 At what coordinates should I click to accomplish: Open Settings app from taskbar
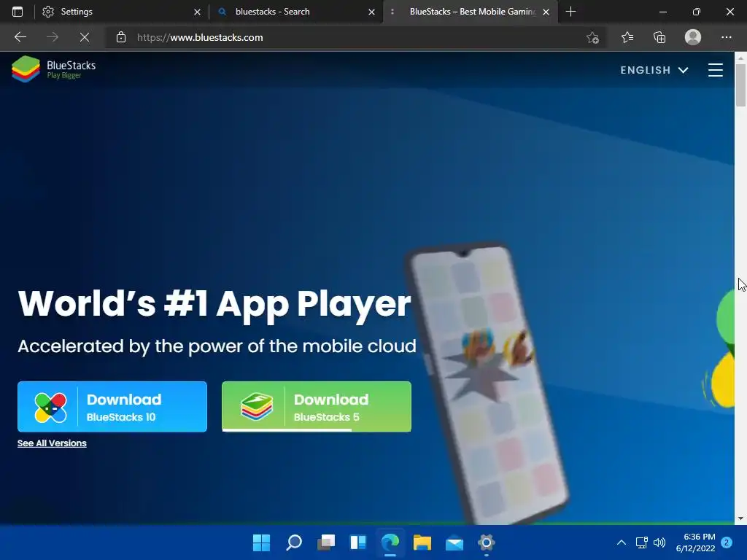[x=487, y=542]
